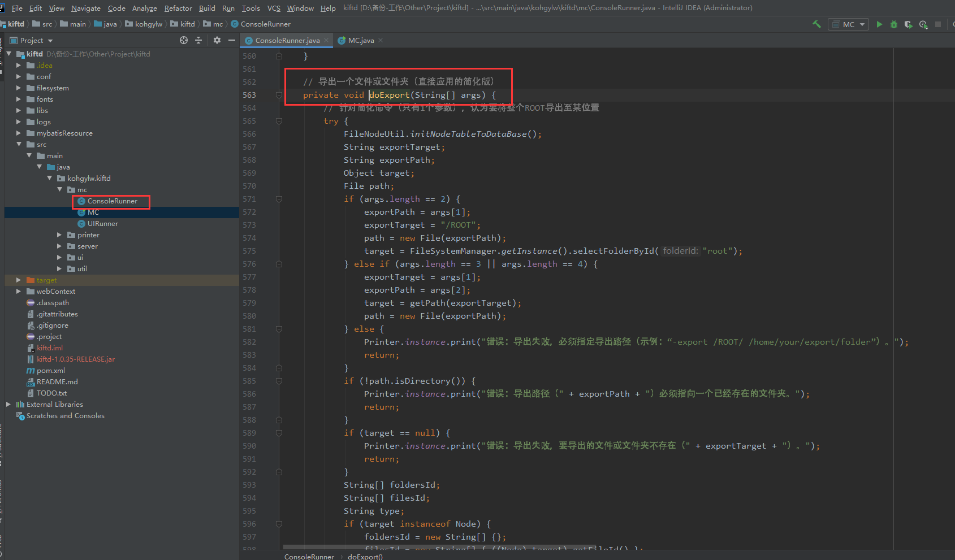The height and width of the screenshot is (560, 955).
Task: Select pom.xml in the Project tree
Action: (x=51, y=371)
